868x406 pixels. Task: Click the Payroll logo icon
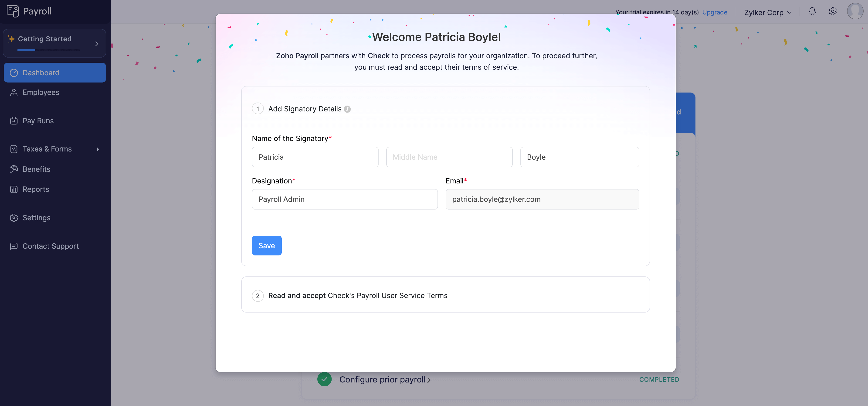click(13, 11)
